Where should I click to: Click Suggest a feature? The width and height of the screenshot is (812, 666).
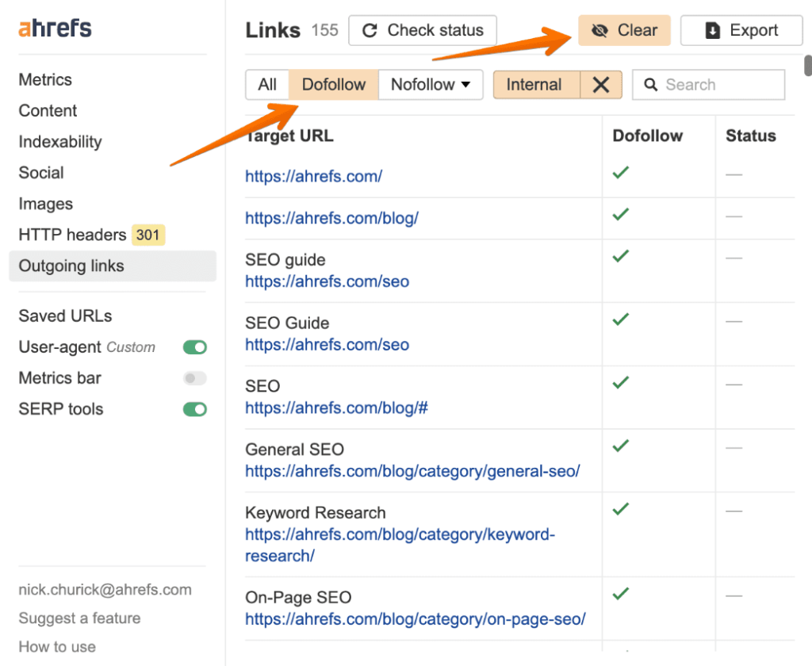click(x=80, y=618)
